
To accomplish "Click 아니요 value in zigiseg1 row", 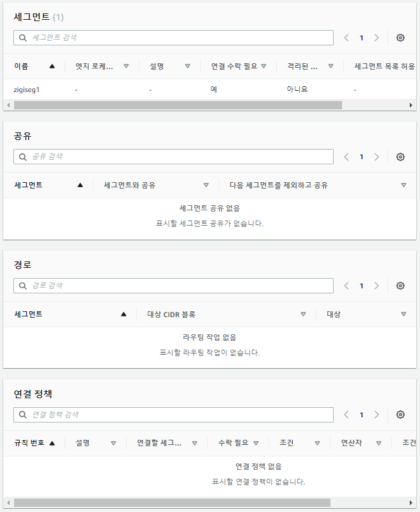I will (297, 89).
